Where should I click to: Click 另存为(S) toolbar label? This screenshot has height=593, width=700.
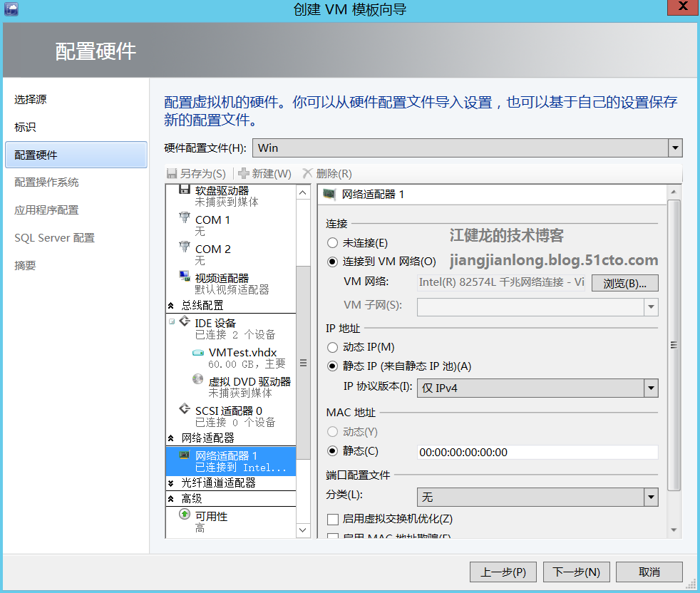[x=203, y=174]
